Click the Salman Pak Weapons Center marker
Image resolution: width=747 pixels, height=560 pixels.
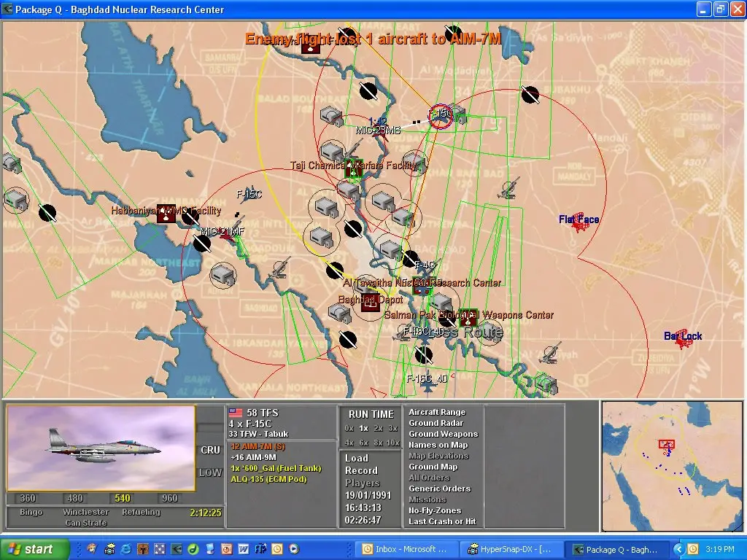(x=468, y=317)
